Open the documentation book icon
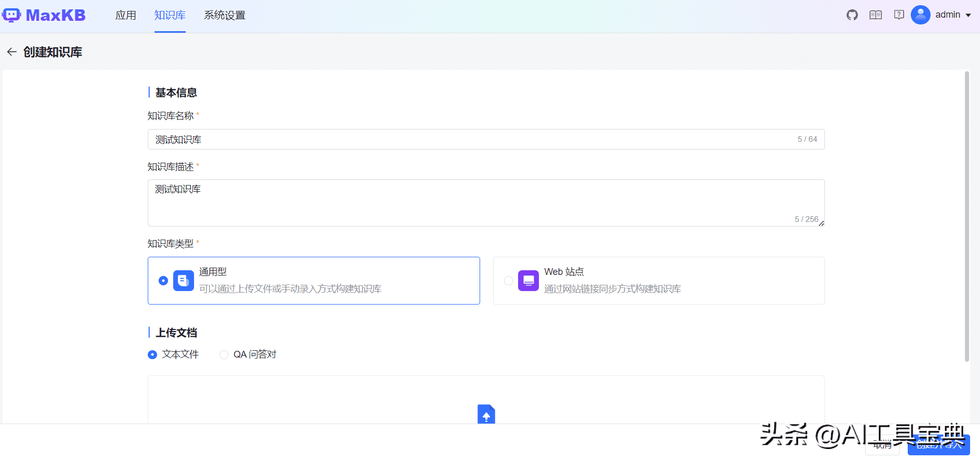The width and height of the screenshot is (980, 461). [x=875, y=15]
